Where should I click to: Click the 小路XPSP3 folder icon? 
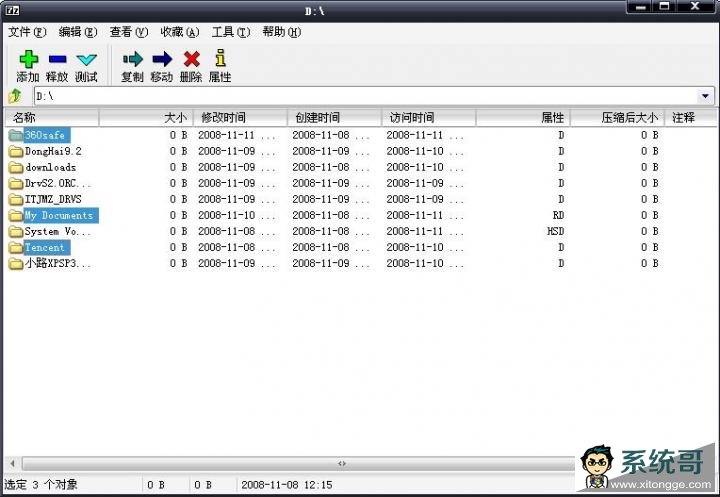click(16, 264)
